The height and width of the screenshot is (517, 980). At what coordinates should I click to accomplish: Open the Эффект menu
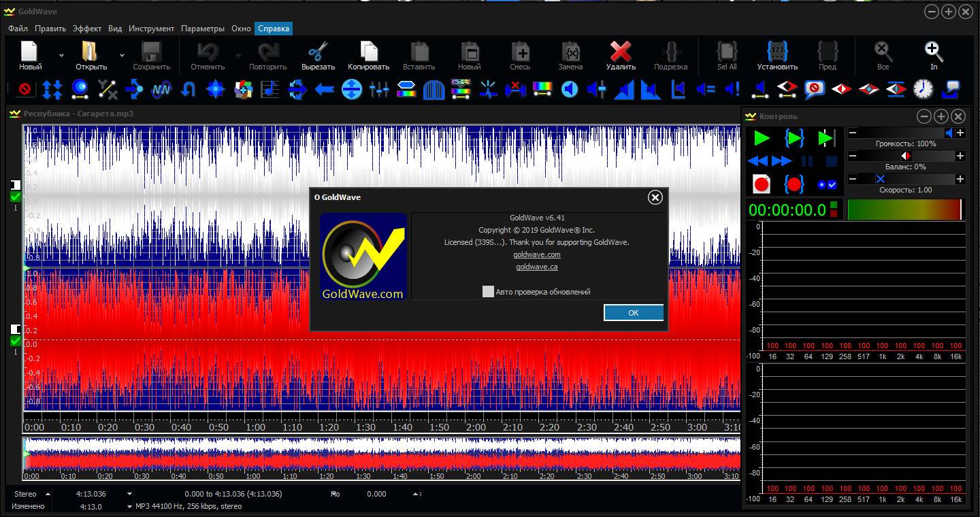[87, 29]
